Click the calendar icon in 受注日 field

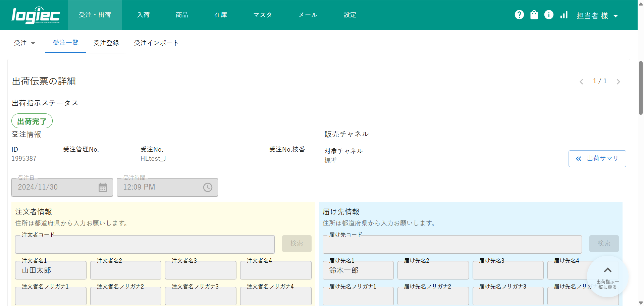tap(103, 188)
